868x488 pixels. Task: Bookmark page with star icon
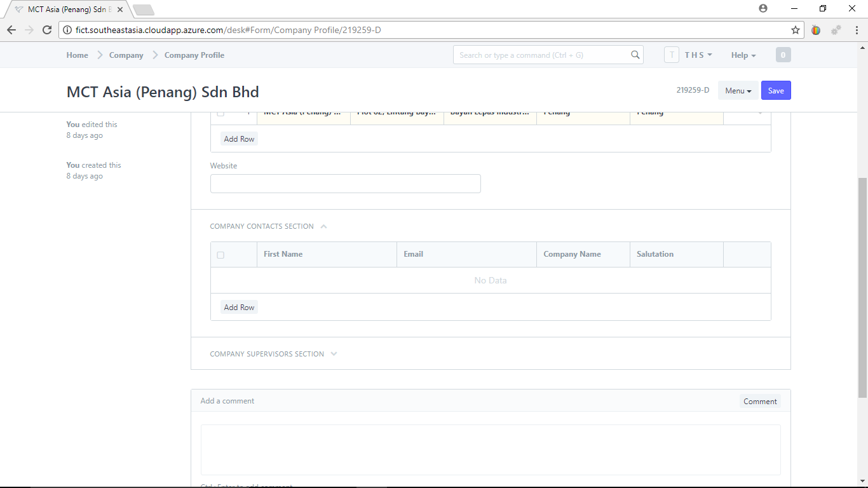pyautogui.click(x=795, y=30)
